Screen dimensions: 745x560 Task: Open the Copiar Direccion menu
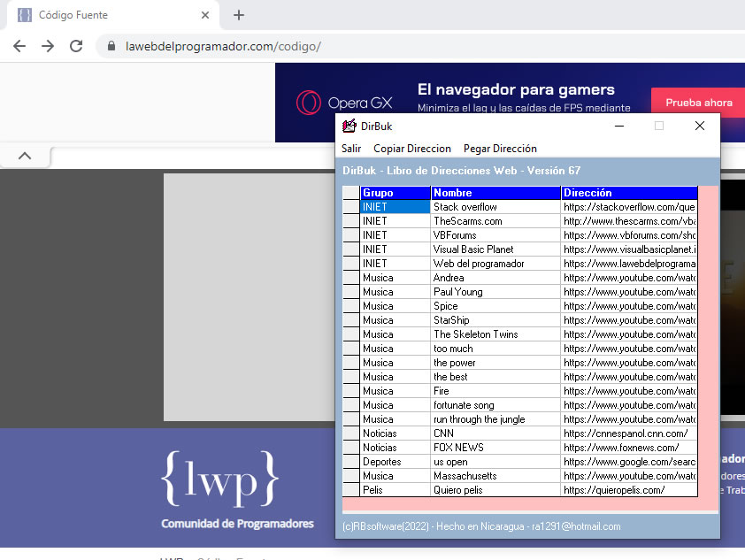412,149
